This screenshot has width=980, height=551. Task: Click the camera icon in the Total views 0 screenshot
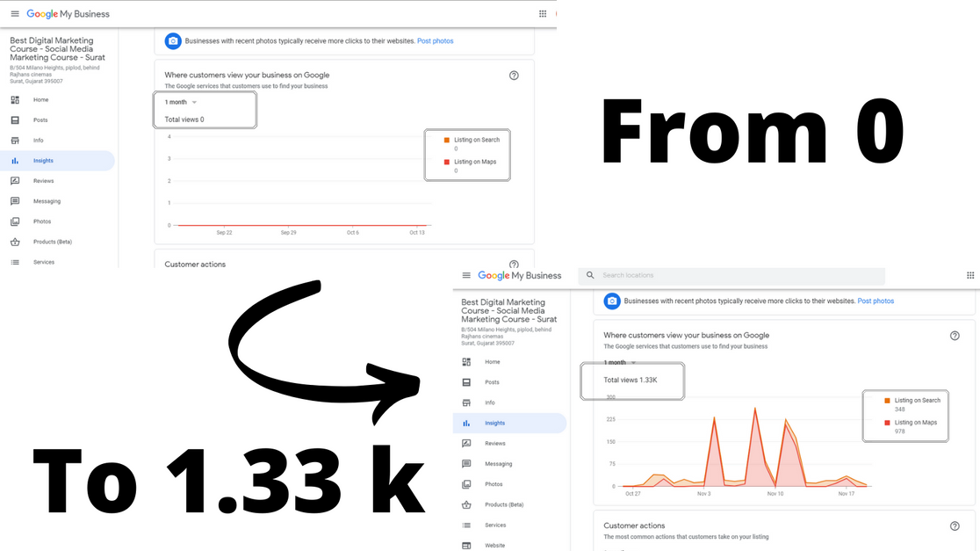173,41
